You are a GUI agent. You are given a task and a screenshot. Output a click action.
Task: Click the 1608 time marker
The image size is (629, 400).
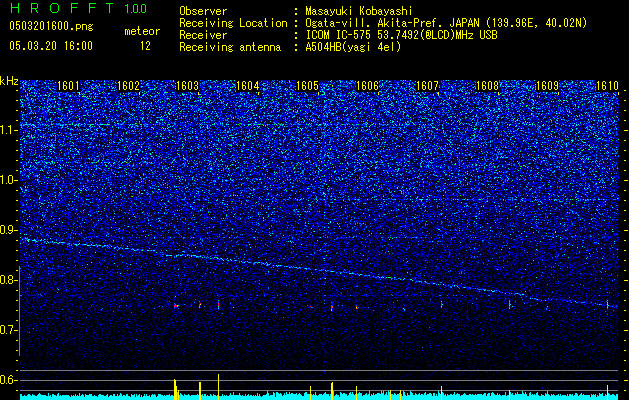[487, 86]
